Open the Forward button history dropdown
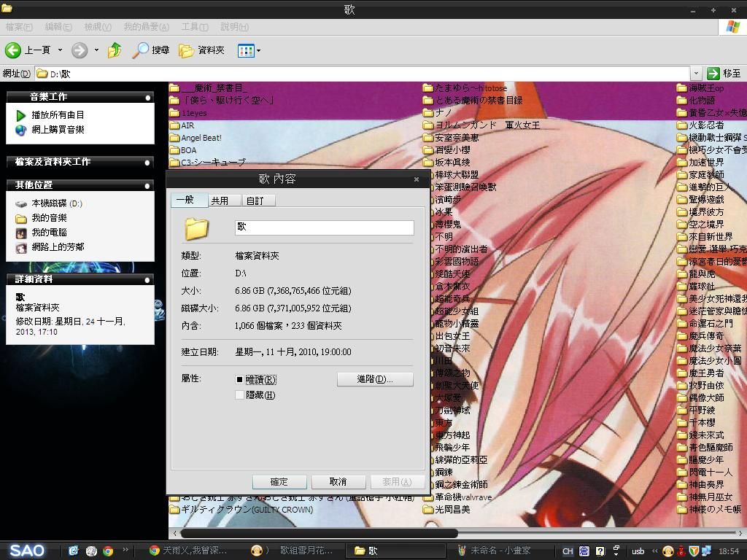 point(96,50)
